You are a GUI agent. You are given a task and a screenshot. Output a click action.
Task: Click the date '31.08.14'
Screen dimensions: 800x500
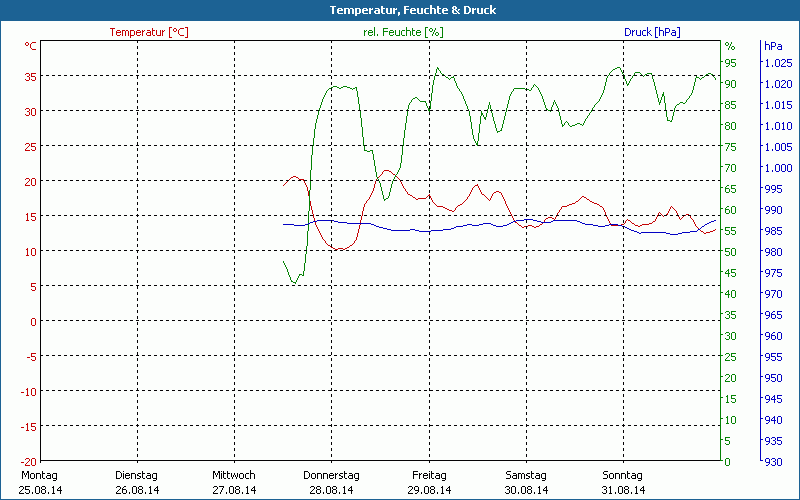click(623, 490)
